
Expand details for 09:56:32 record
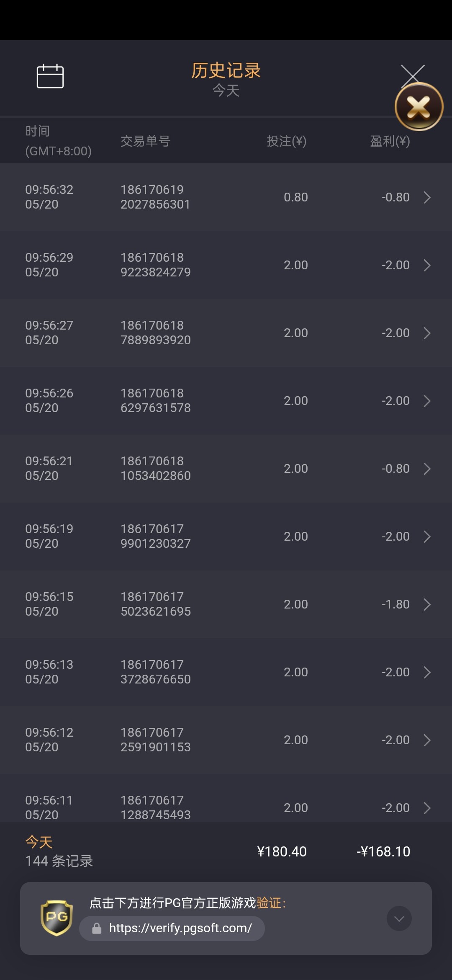(x=427, y=197)
